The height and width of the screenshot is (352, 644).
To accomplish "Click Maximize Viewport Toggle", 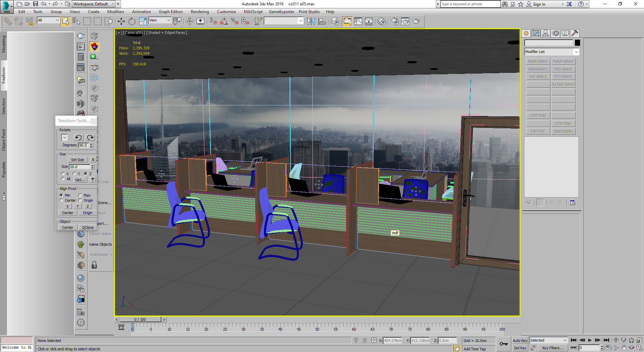I will pos(639,348).
